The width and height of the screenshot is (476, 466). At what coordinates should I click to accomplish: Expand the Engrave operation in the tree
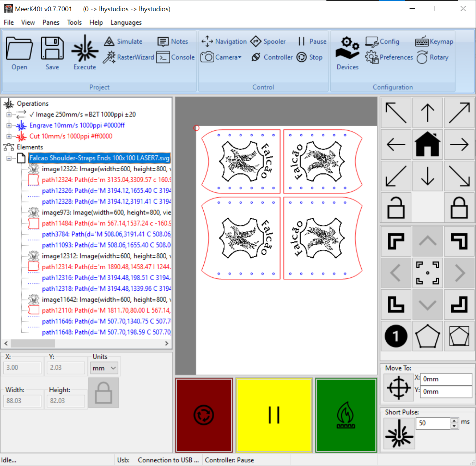(9, 125)
